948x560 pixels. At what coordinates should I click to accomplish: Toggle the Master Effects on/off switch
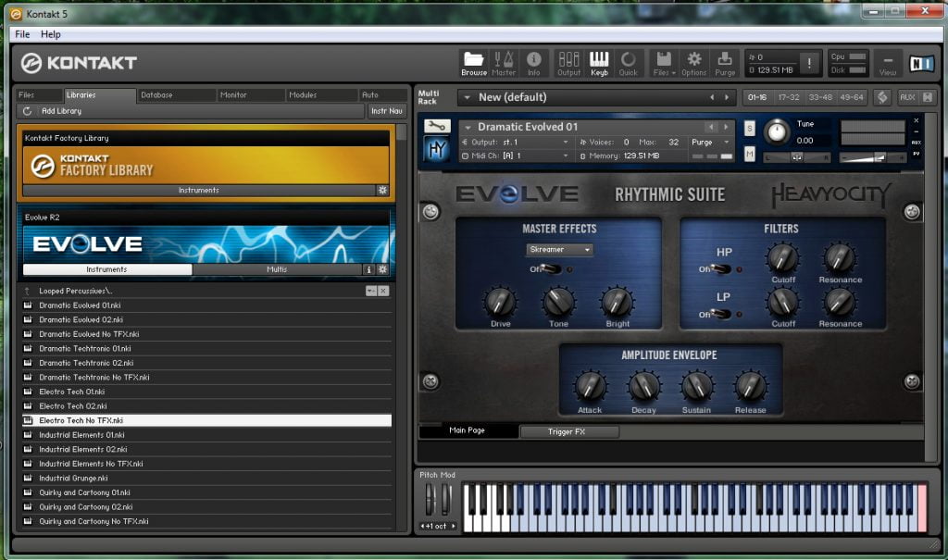(x=551, y=269)
